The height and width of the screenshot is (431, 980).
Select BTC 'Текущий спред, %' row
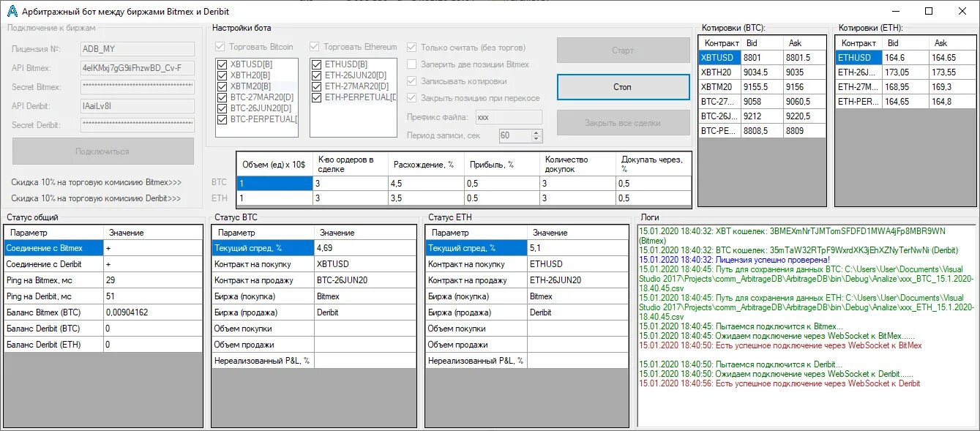(313, 248)
